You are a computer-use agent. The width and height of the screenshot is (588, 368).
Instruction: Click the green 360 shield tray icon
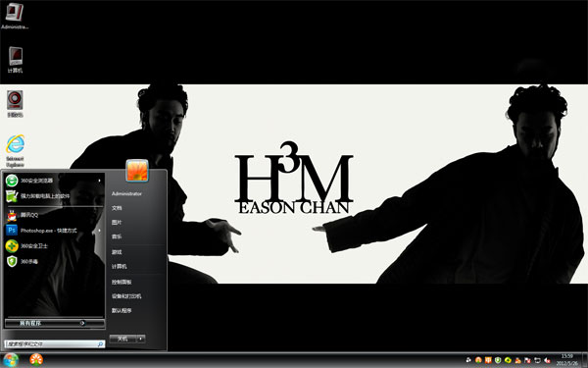coord(498,360)
